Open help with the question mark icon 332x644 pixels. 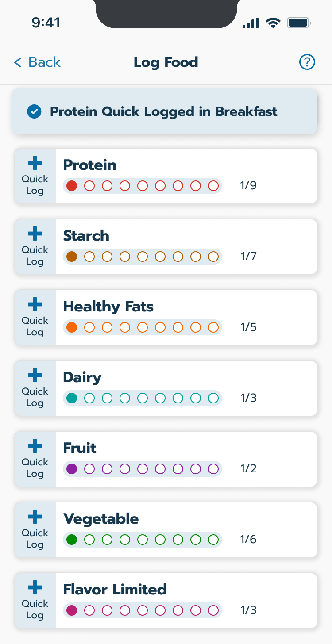307,62
